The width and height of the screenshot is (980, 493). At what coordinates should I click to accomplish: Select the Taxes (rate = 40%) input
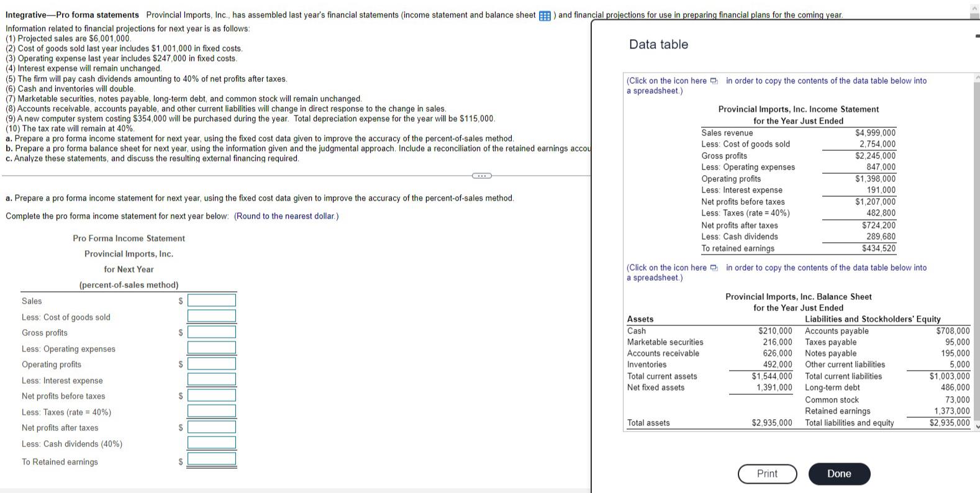tap(212, 411)
